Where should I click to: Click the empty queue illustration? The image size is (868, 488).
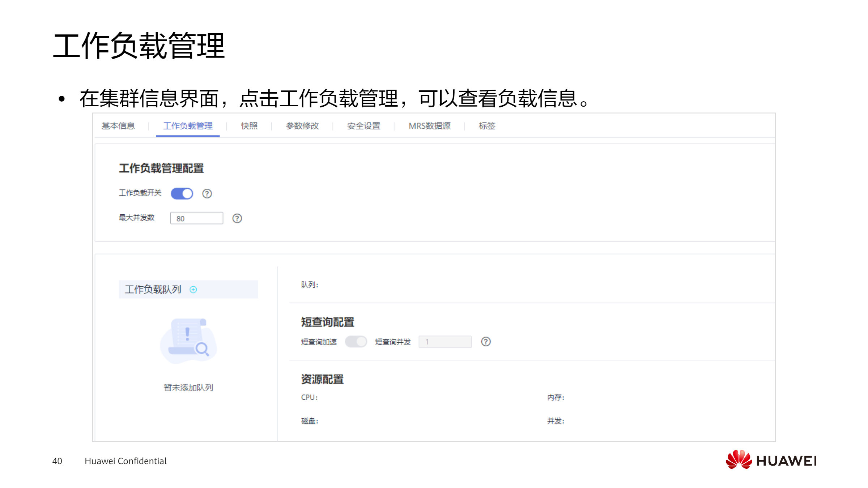tap(188, 341)
